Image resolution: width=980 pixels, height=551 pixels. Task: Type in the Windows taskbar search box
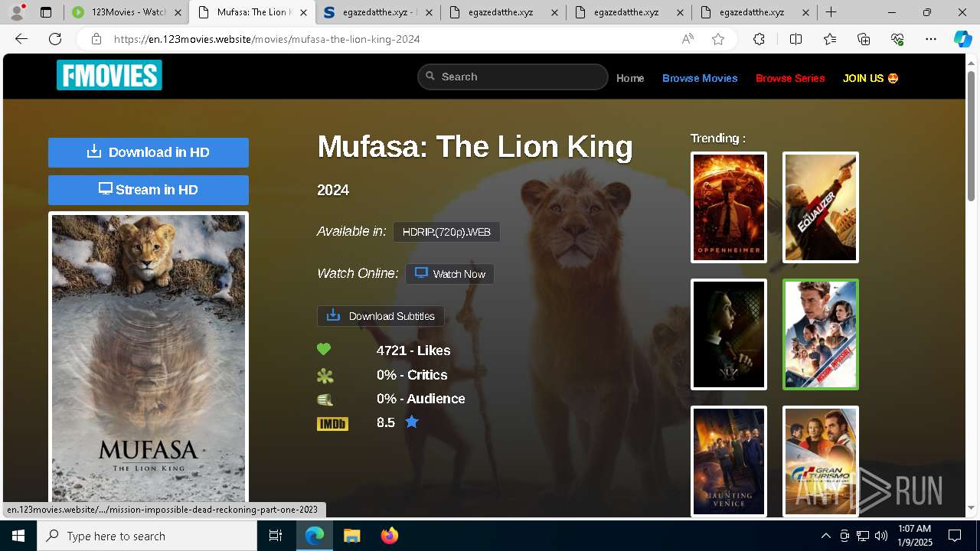(x=147, y=536)
